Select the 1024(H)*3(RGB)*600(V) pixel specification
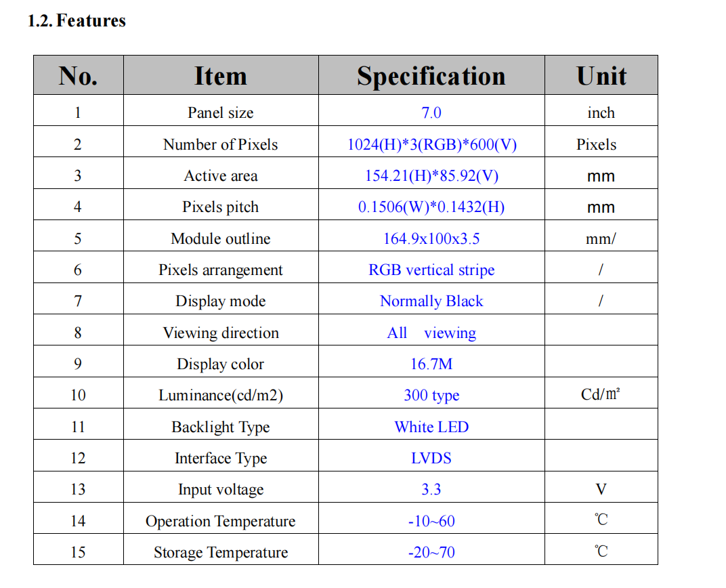 (431, 144)
